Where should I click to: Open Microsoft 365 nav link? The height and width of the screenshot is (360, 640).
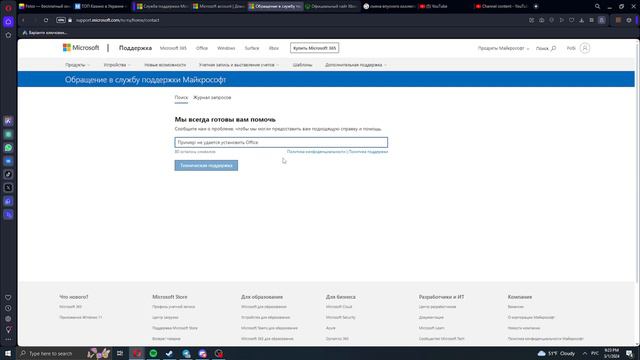point(173,48)
